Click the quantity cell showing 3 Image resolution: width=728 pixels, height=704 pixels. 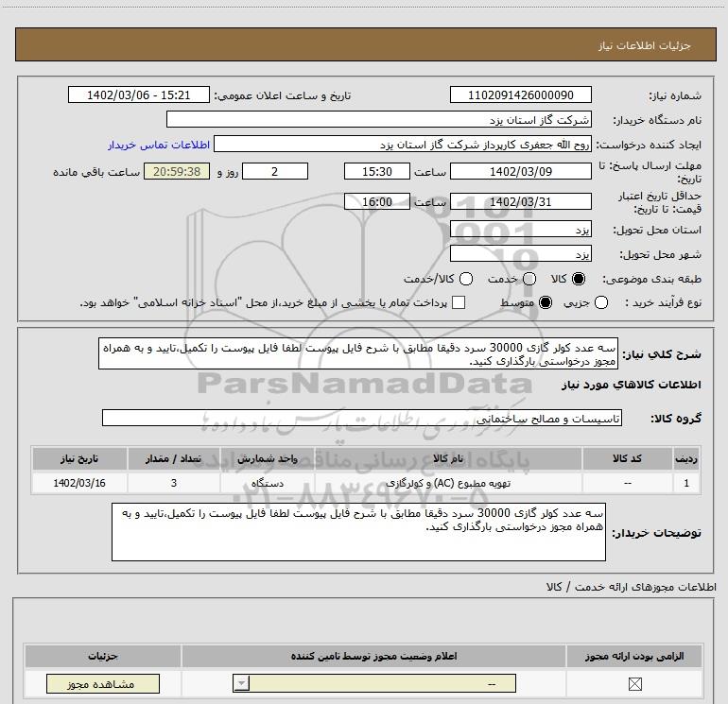174,483
